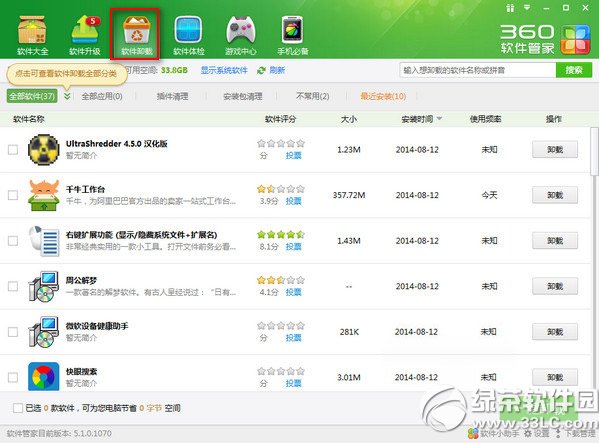Click the 周公解梦 star rating

[x=281, y=280]
